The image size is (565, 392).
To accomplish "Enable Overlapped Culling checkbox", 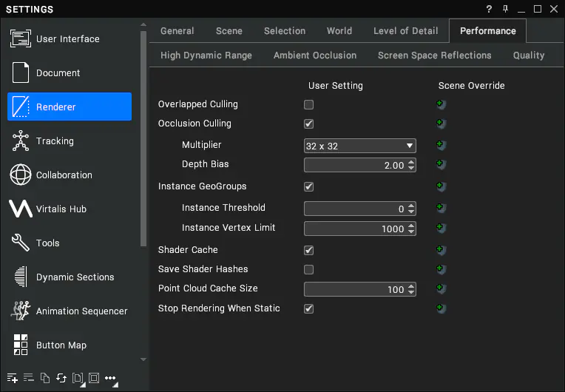I will tap(309, 104).
